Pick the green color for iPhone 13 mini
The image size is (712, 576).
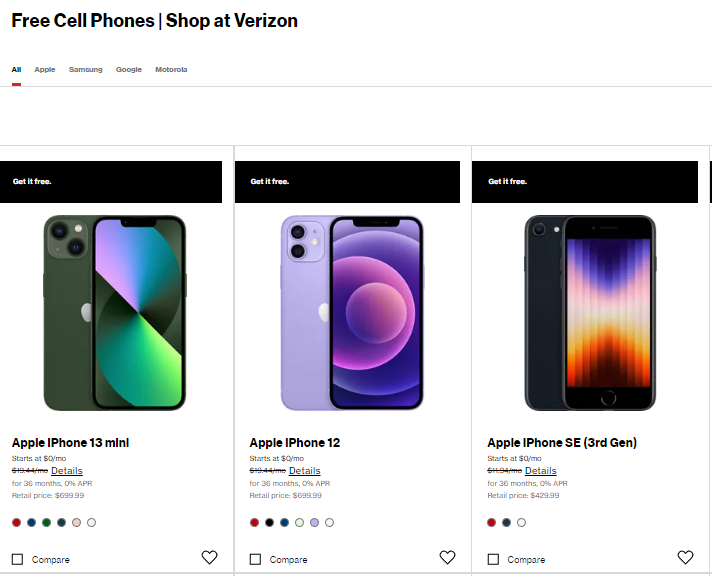point(47,522)
